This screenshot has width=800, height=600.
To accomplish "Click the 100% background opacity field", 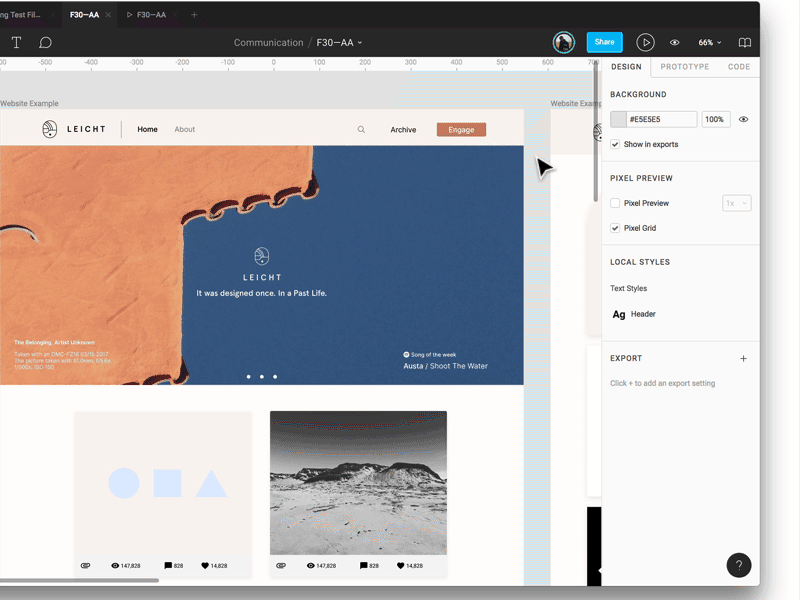I will (716, 119).
